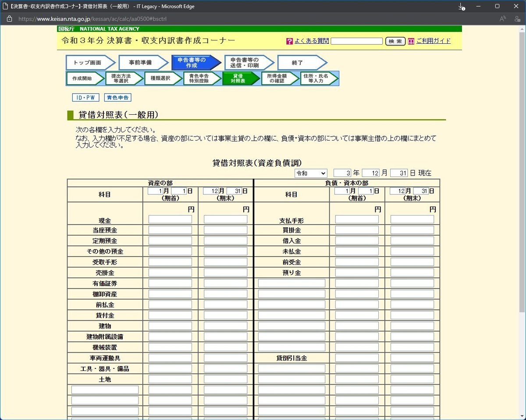Click 定期預金 end-of-period amount field

point(225,240)
